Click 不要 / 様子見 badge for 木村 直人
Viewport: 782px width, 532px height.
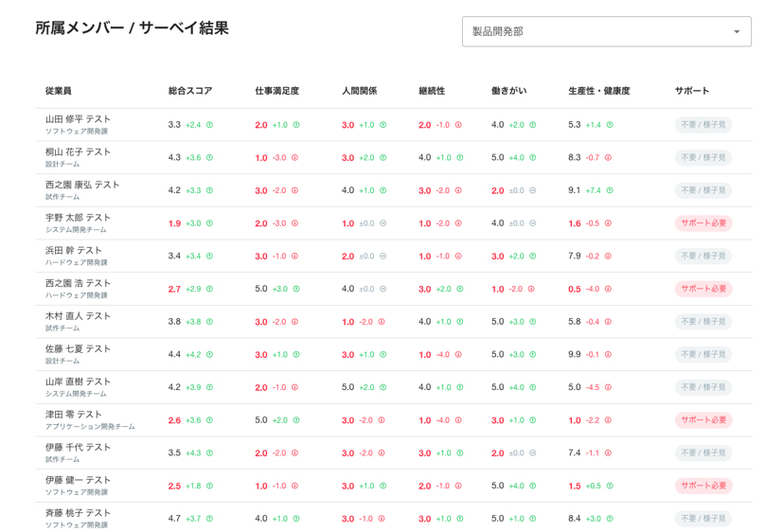[x=703, y=322]
